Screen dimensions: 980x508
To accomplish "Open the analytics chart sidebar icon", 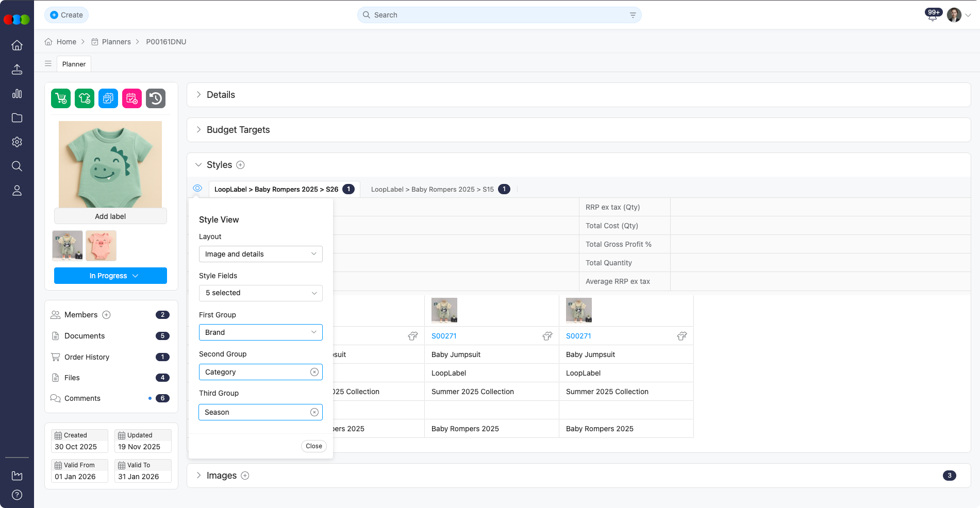I will coord(17,94).
